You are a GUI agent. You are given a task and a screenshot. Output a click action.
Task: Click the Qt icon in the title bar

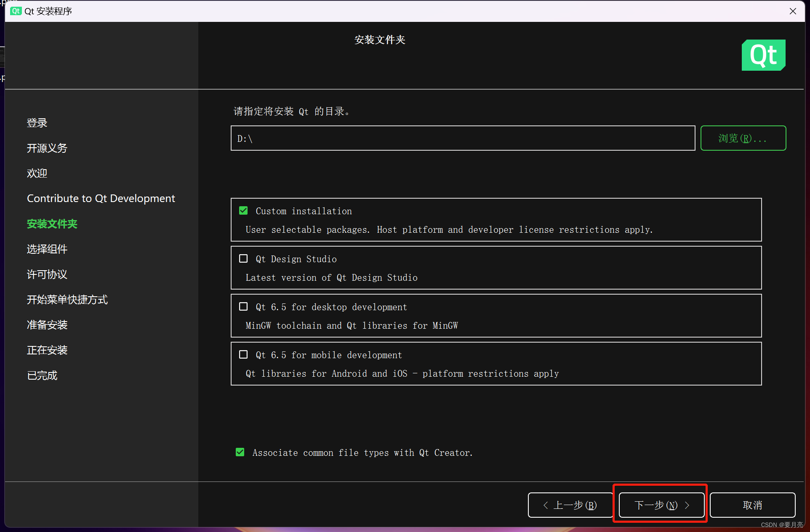(x=16, y=11)
